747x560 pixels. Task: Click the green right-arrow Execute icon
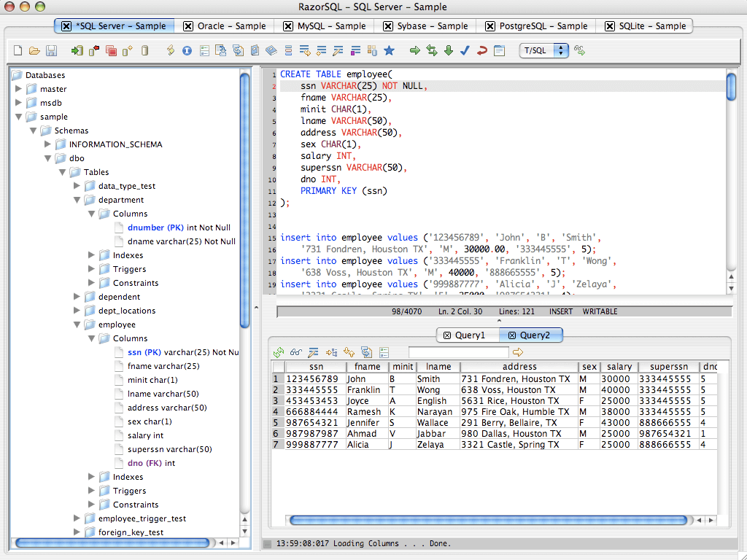pyautogui.click(x=415, y=50)
